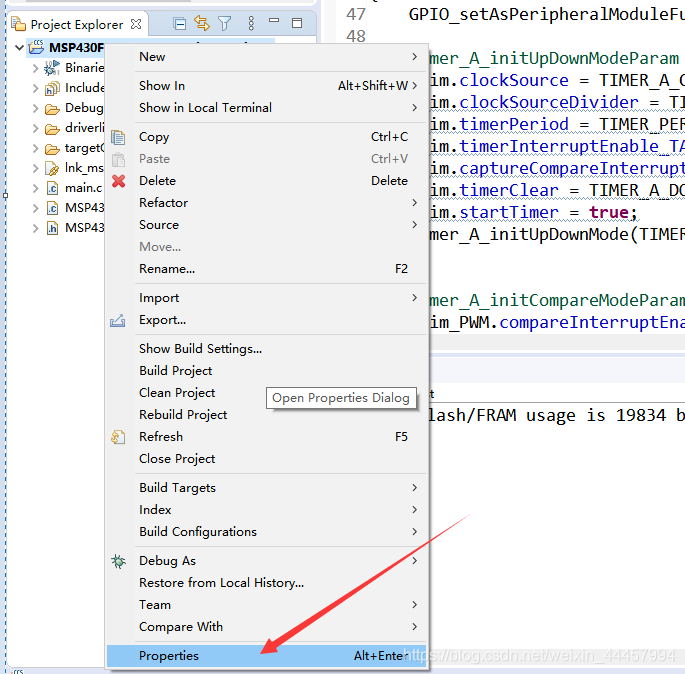Choose Refresh from the context menu
The width and height of the screenshot is (685, 674).
pyautogui.click(x=266, y=437)
